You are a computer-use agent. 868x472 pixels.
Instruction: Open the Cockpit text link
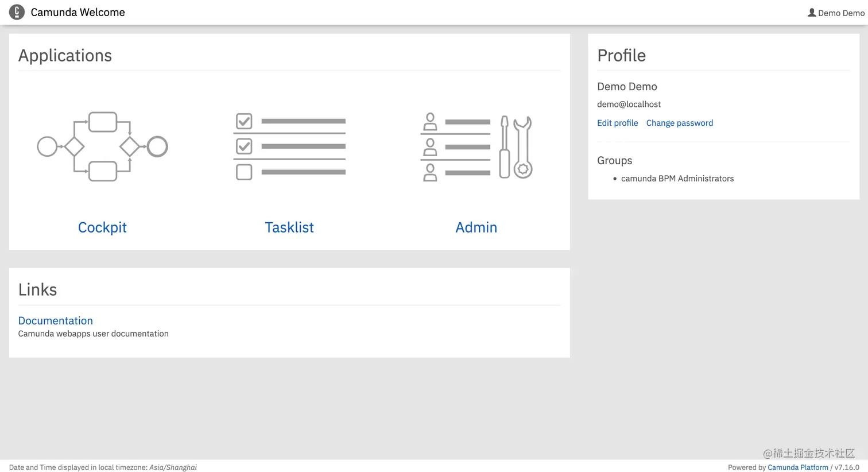pos(102,227)
